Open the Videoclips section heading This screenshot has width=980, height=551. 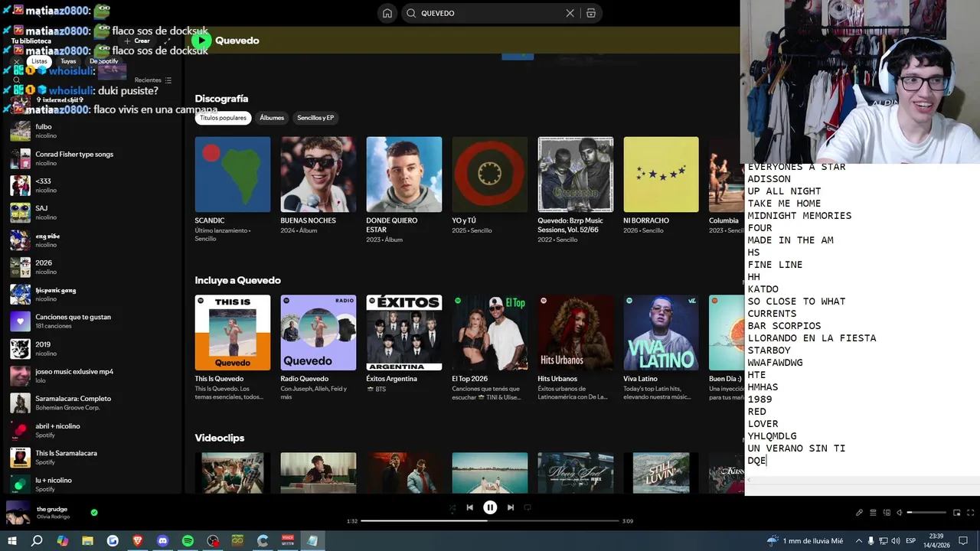tap(219, 438)
